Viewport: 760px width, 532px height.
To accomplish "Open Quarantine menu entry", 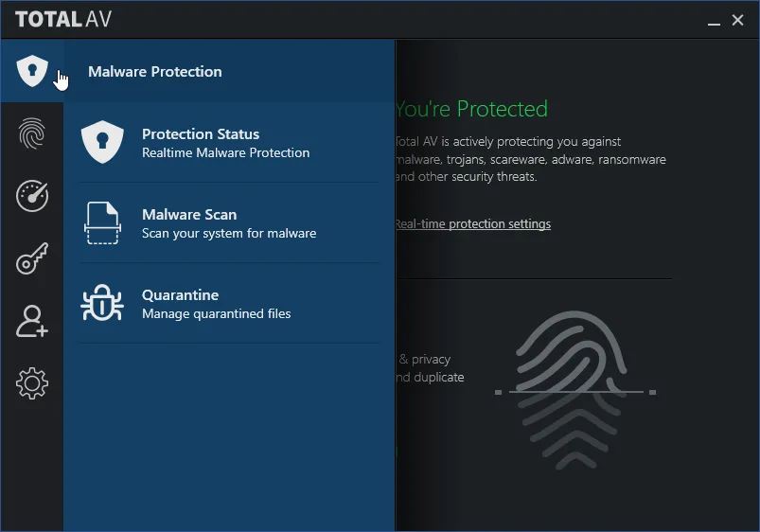I will (229, 304).
